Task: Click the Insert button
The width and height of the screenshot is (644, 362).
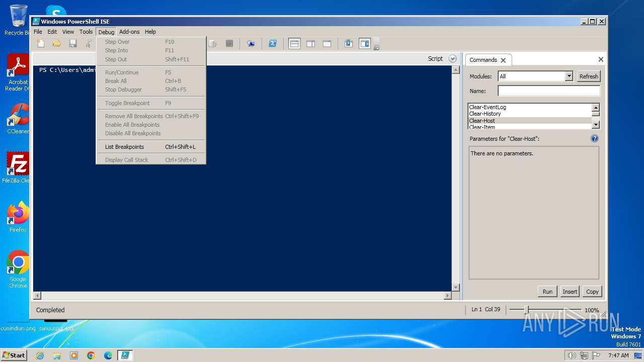Action: click(x=570, y=292)
